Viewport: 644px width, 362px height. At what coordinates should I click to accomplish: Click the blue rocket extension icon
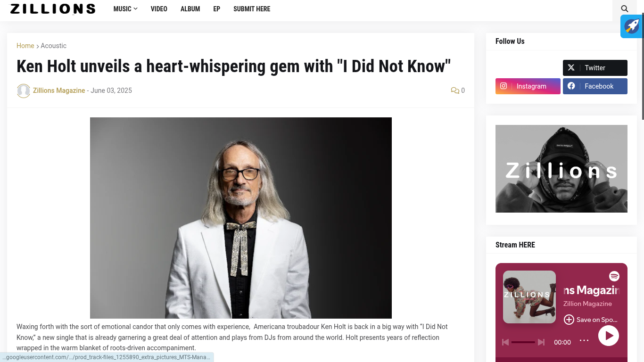[x=631, y=26]
